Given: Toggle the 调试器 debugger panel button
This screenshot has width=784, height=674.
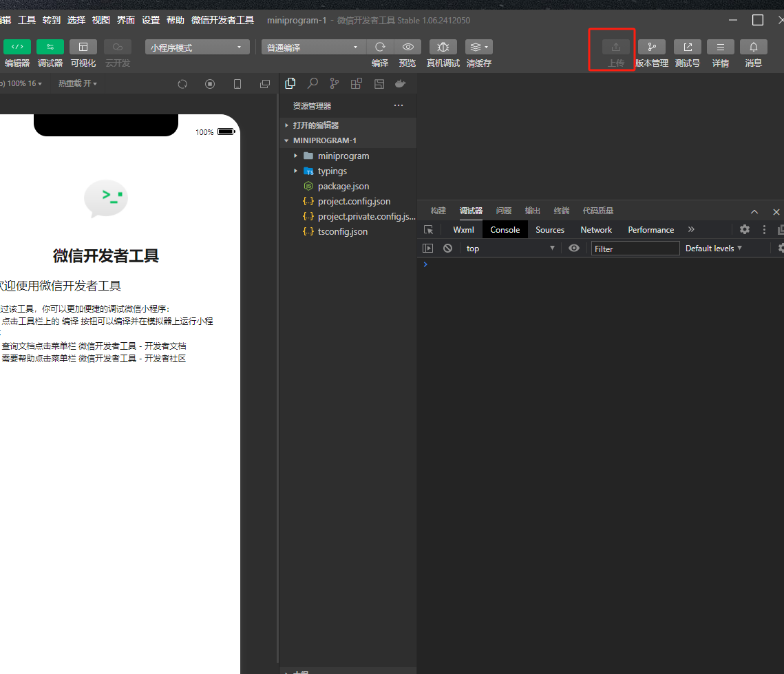Looking at the screenshot, I should pyautogui.click(x=50, y=47).
